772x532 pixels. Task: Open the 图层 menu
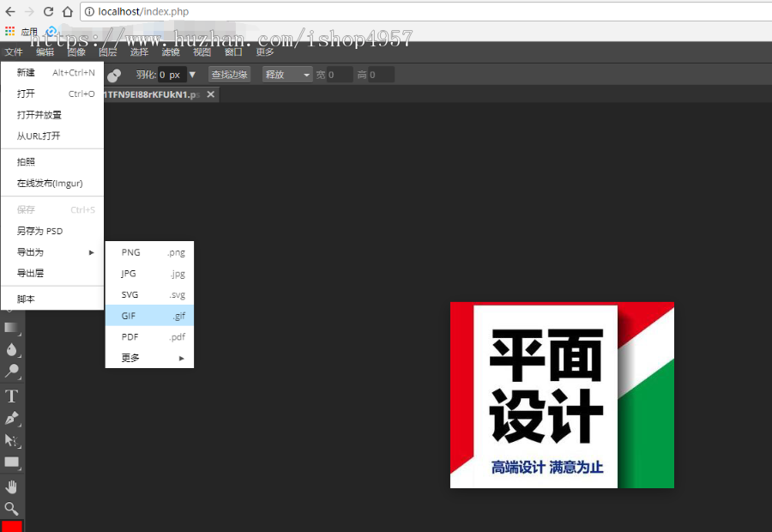[106, 51]
